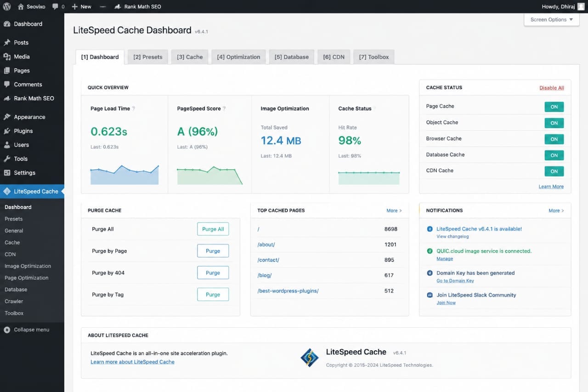Click the Pages icon in the sidebar

tap(7, 70)
